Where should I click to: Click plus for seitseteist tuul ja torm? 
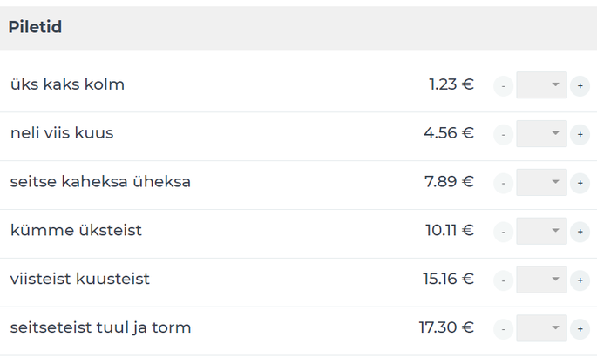click(x=580, y=329)
